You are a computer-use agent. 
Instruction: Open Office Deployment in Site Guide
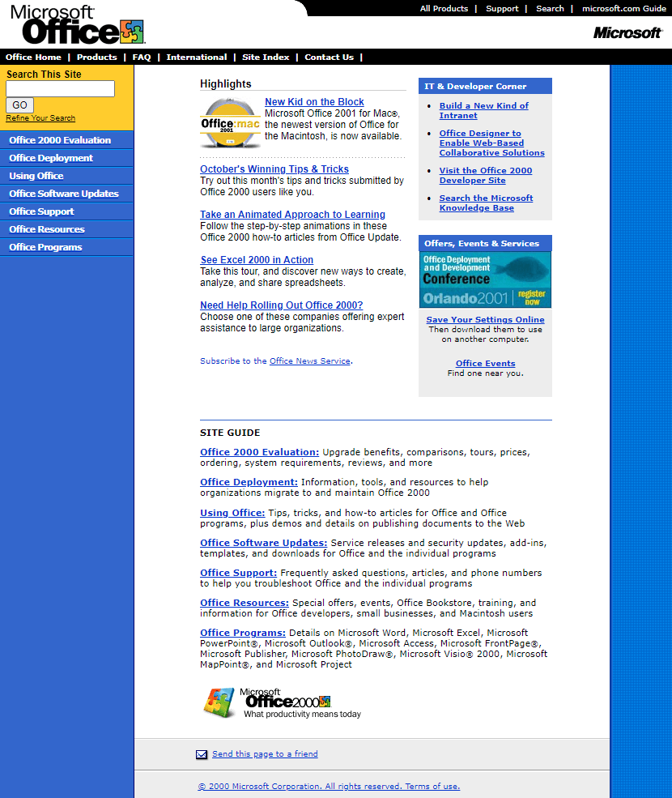[x=249, y=482]
